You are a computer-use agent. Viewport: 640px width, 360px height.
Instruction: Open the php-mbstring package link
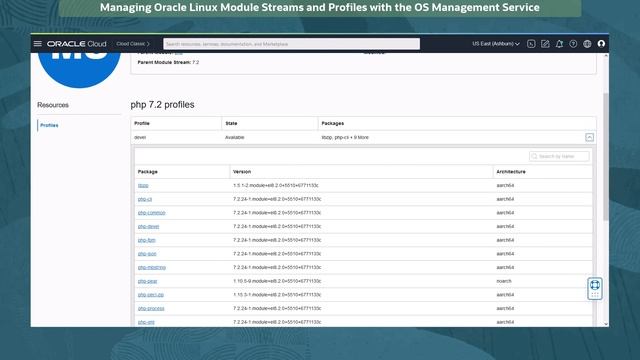tap(152, 267)
